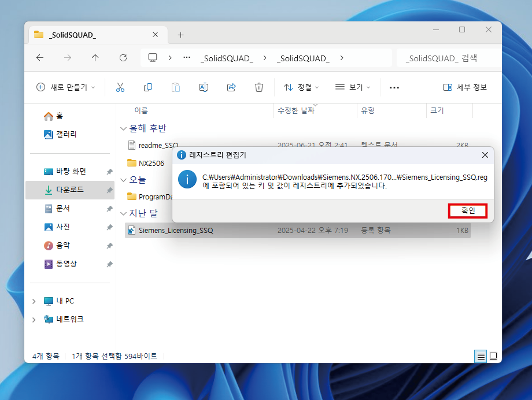Sort by 유형 column header
Viewport: 532px width, 400px height.
pyautogui.click(x=367, y=110)
